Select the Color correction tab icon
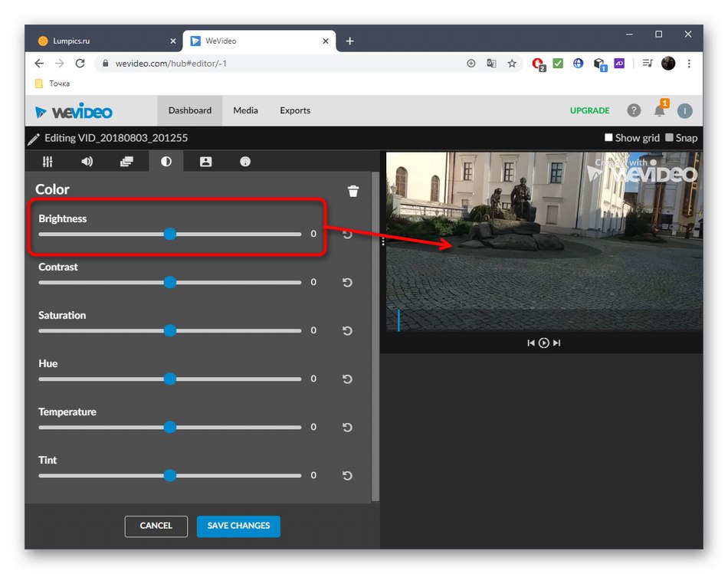 click(166, 161)
